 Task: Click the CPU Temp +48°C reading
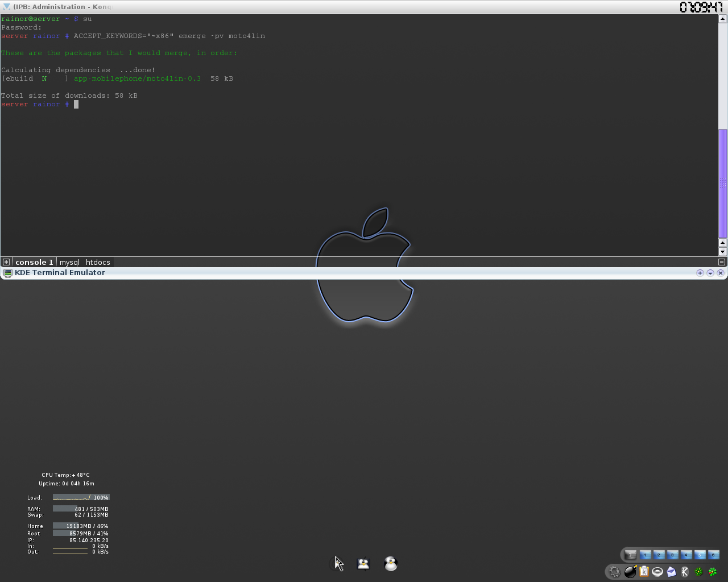[x=65, y=475]
